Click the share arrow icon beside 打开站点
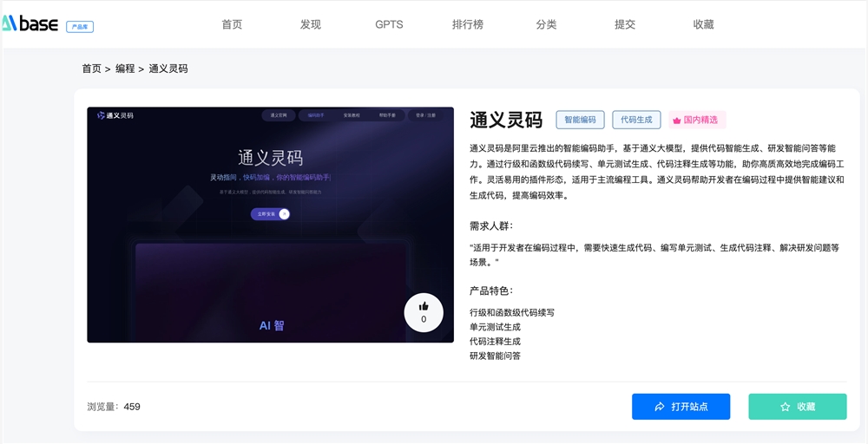This screenshot has width=868, height=444. 660,407
